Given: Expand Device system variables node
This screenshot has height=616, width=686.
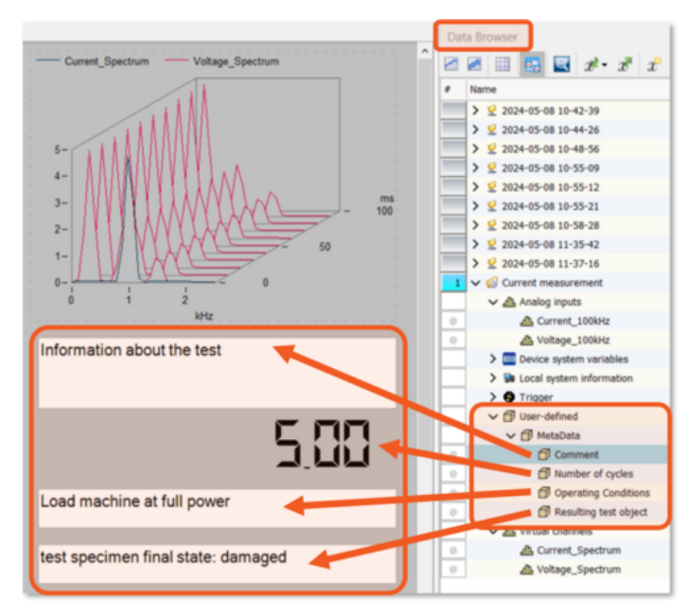Looking at the screenshot, I should point(493,359).
